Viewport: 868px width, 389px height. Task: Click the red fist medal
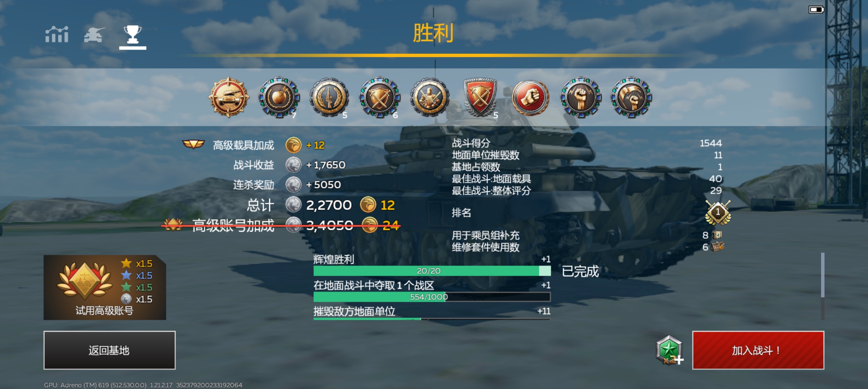click(x=530, y=97)
